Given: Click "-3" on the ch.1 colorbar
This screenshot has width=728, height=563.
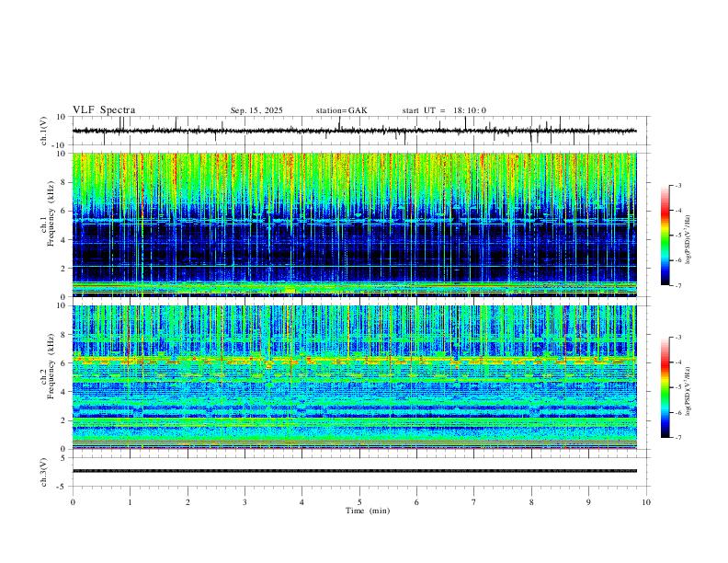Looking at the screenshot, I should tap(677, 185).
